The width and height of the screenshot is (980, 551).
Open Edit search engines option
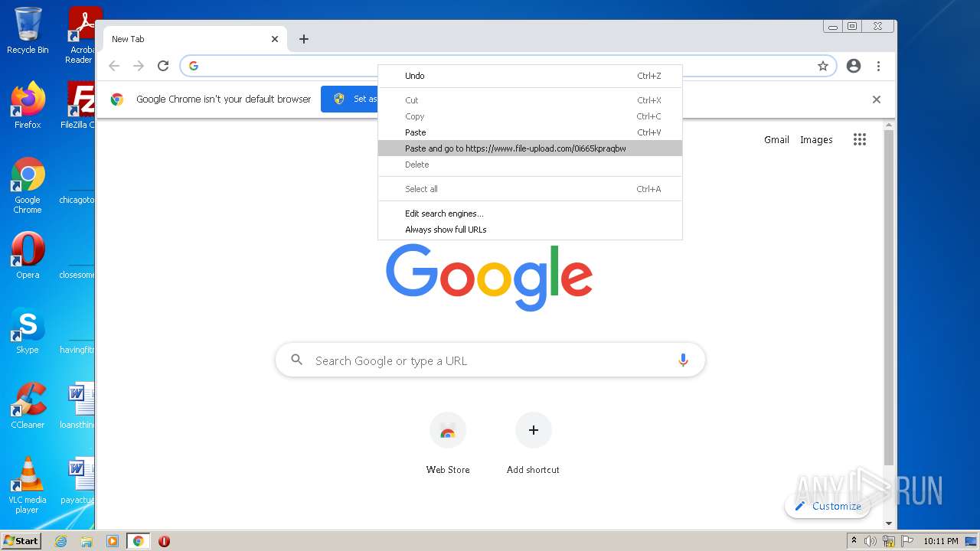coord(530,214)
